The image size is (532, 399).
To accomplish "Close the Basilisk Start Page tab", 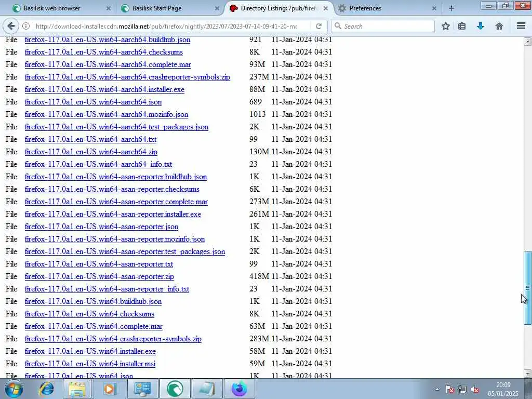I will (x=217, y=8).
